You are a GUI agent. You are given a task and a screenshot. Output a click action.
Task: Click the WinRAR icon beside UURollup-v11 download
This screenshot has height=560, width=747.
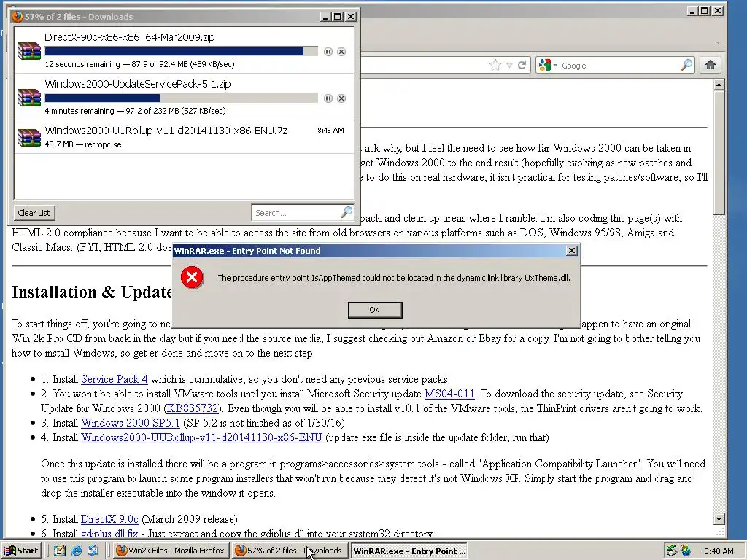tap(29, 137)
